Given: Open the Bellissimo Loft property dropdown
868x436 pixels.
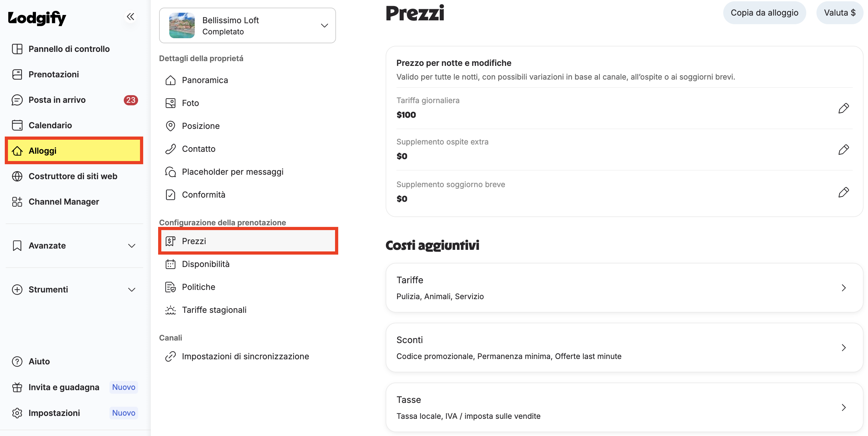Looking at the screenshot, I should tap(247, 25).
